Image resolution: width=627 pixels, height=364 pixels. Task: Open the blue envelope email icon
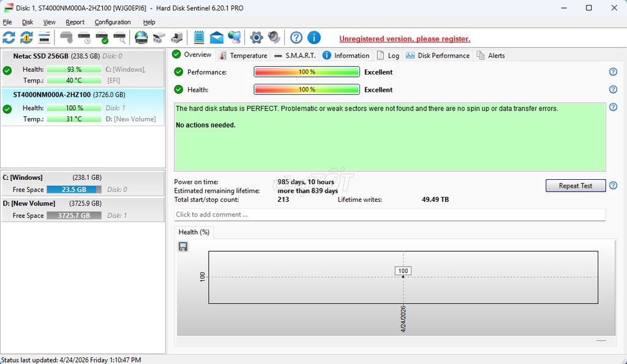point(216,37)
